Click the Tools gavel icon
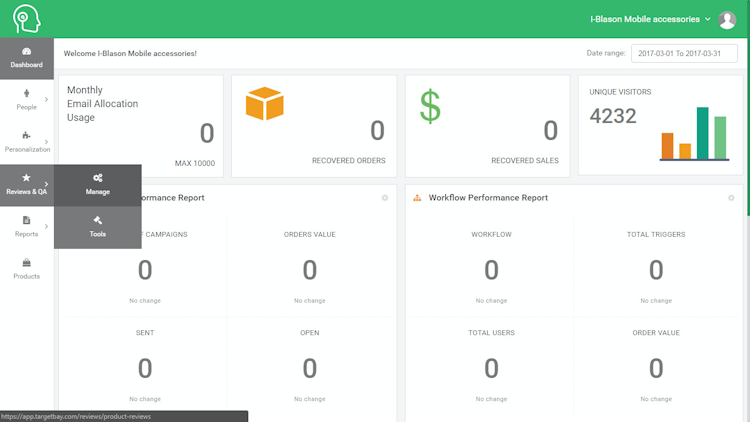The height and width of the screenshot is (422, 750). [98, 220]
